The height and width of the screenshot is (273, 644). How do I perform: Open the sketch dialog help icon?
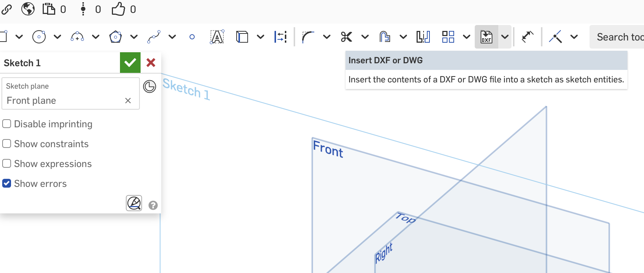tap(153, 205)
